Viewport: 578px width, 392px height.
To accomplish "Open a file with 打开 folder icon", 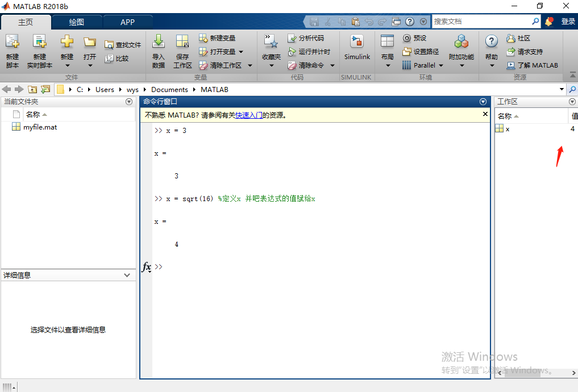I will click(x=90, y=42).
